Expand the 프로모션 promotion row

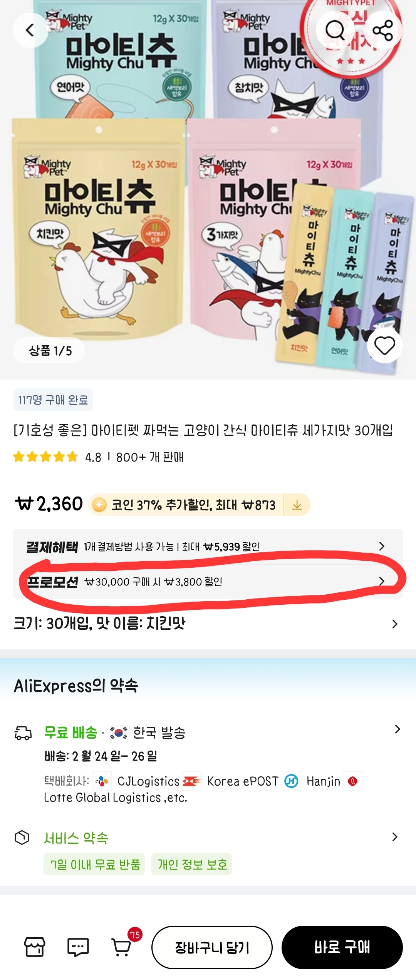coord(208,581)
